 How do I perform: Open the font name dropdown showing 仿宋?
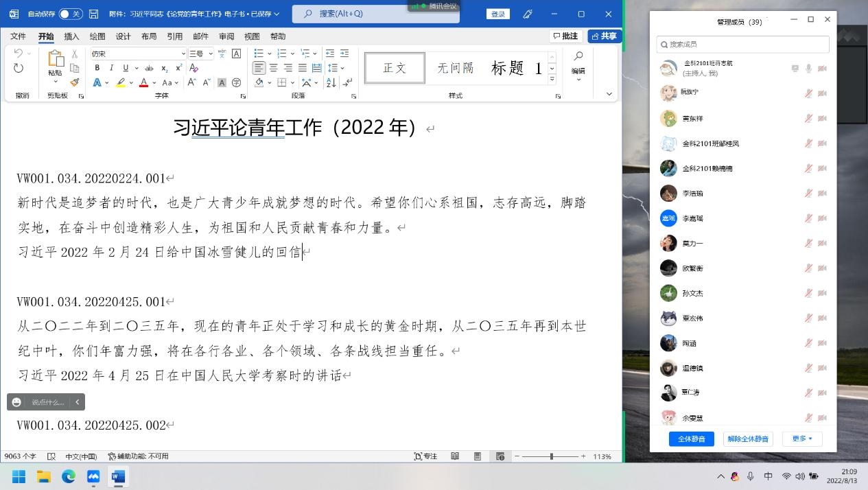coord(138,54)
